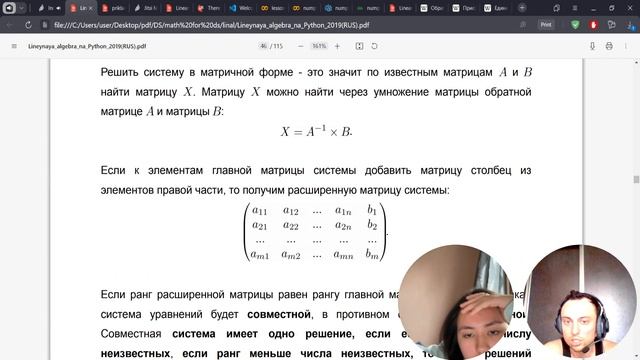The height and width of the screenshot is (360, 640).
Task: Click the green shield extension icon
Action: [575, 25]
